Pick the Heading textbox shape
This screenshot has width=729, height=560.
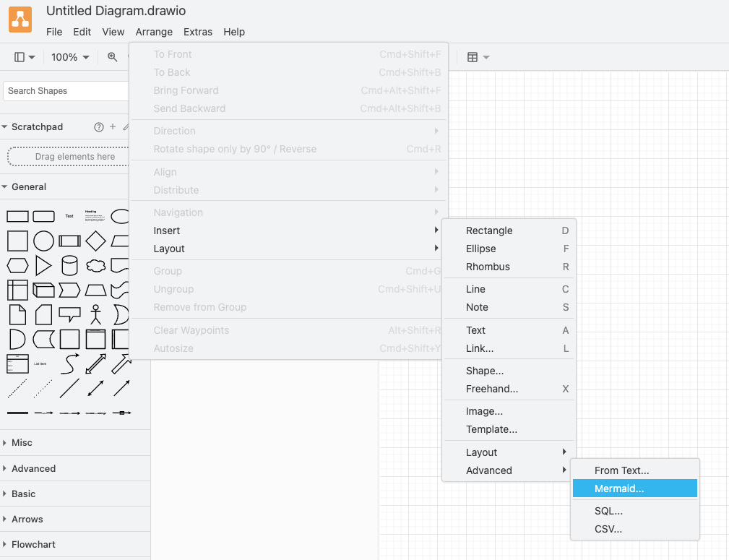pos(95,216)
